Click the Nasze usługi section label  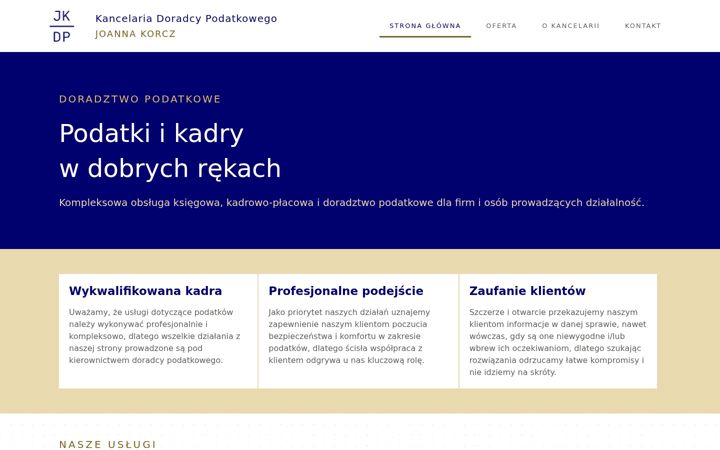(107, 444)
